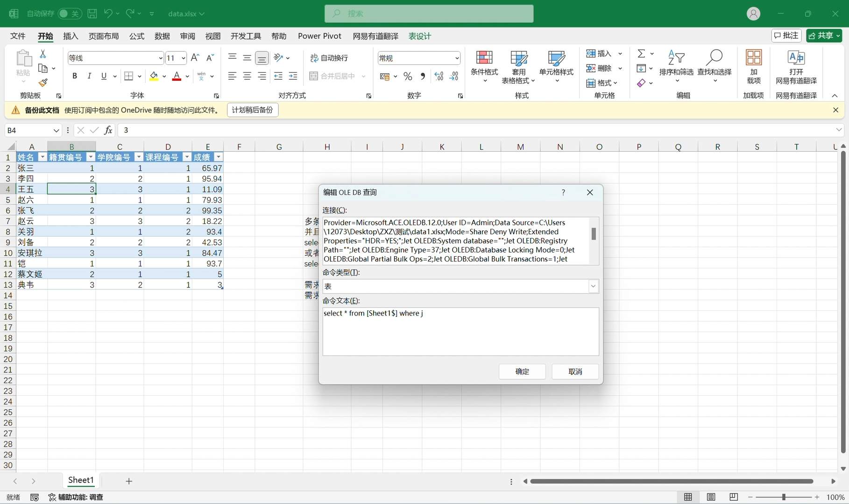This screenshot has height=504, width=849.
Task: Click the Undo arrow icon
Action: pyautogui.click(x=108, y=14)
